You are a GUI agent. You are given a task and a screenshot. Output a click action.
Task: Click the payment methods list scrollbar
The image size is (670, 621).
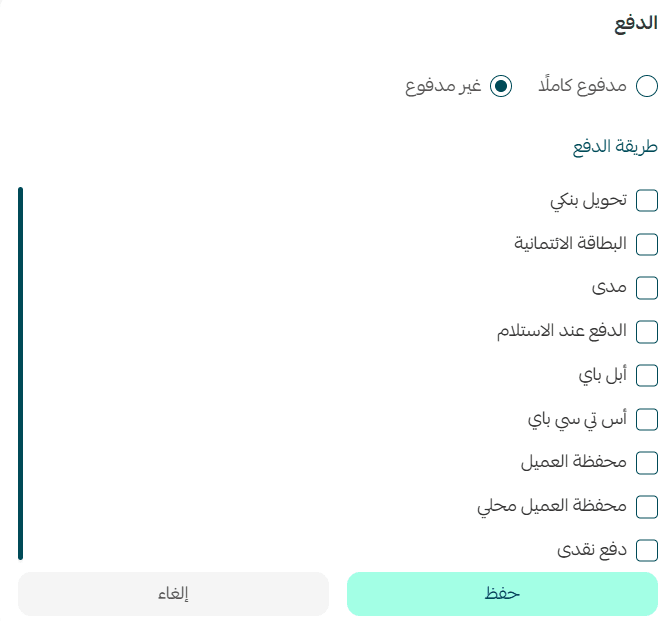[20, 372]
